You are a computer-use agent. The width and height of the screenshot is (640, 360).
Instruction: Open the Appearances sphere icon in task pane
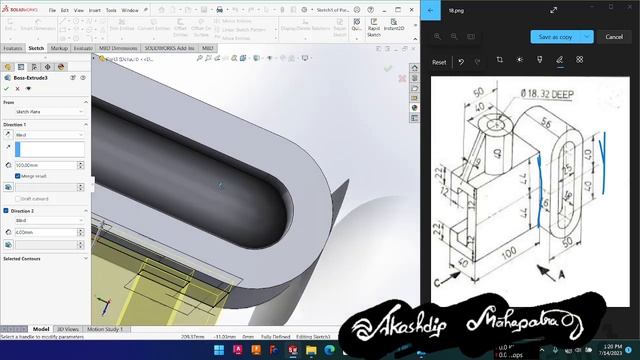pos(414,108)
